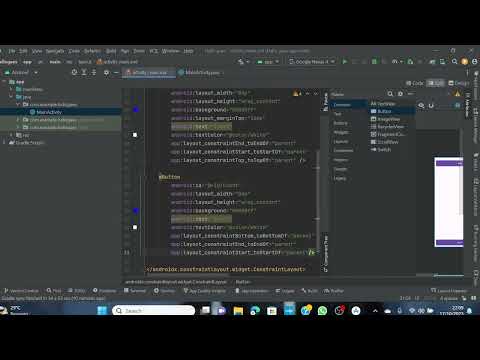Open the Google Nexus device dropdown

[x=312, y=62]
